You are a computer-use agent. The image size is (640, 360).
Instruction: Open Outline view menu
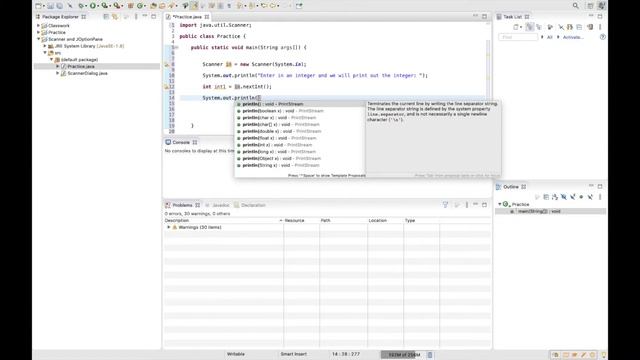(x=600, y=197)
